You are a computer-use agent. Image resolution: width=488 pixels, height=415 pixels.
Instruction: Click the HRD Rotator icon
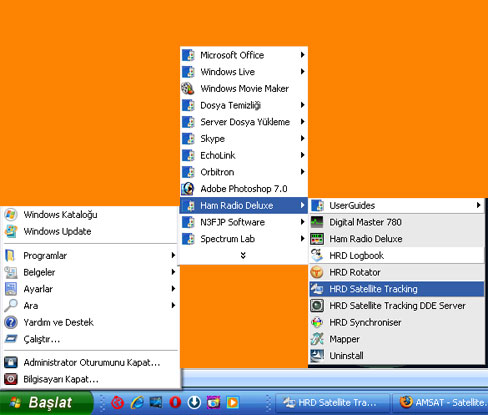317,272
